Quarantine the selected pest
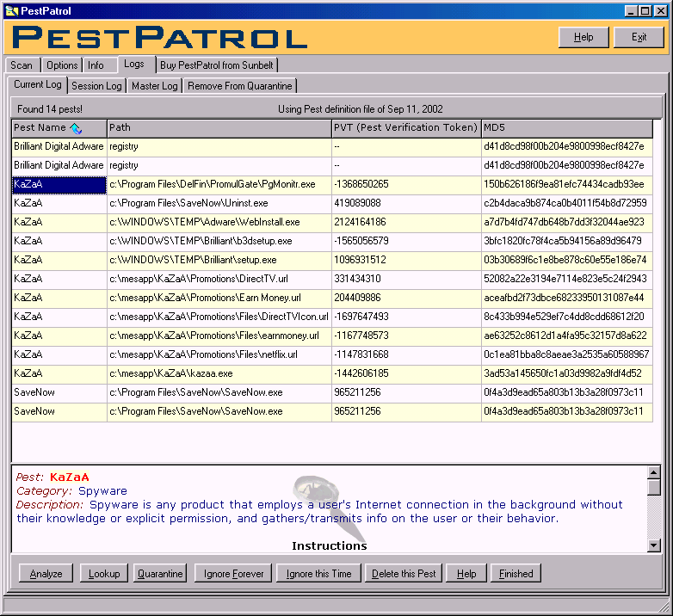 click(160, 574)
